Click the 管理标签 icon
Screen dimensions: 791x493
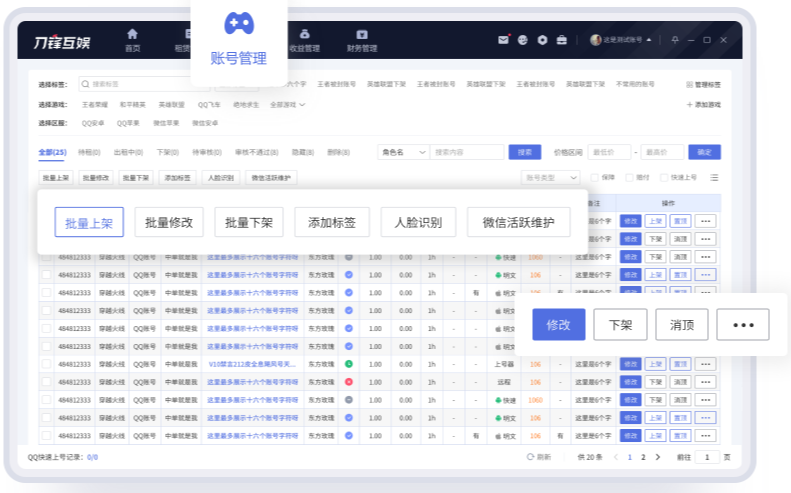(689, 85)
